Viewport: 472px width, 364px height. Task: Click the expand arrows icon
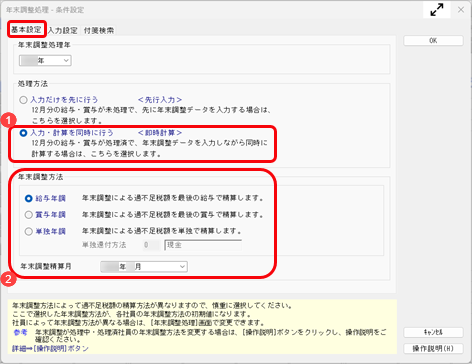[437, 10]
